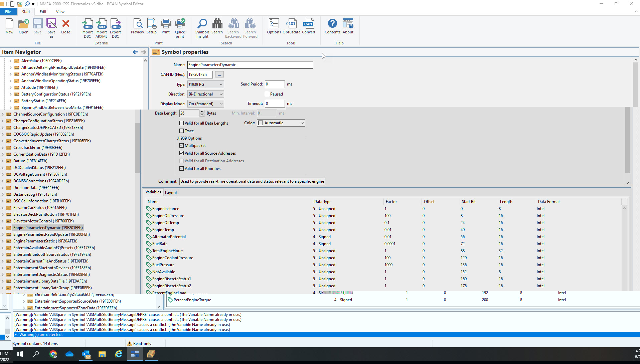Click the Obfuscate tool icon

click(x=291, y=26)
